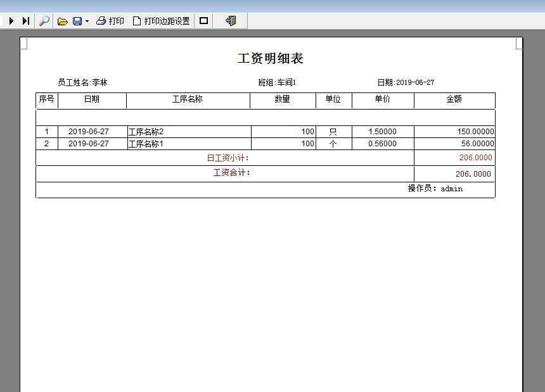The height and width of the screenshot is (392, 545).
Task: Open 打印边距设置 margin settings
Action: (161, 21)
